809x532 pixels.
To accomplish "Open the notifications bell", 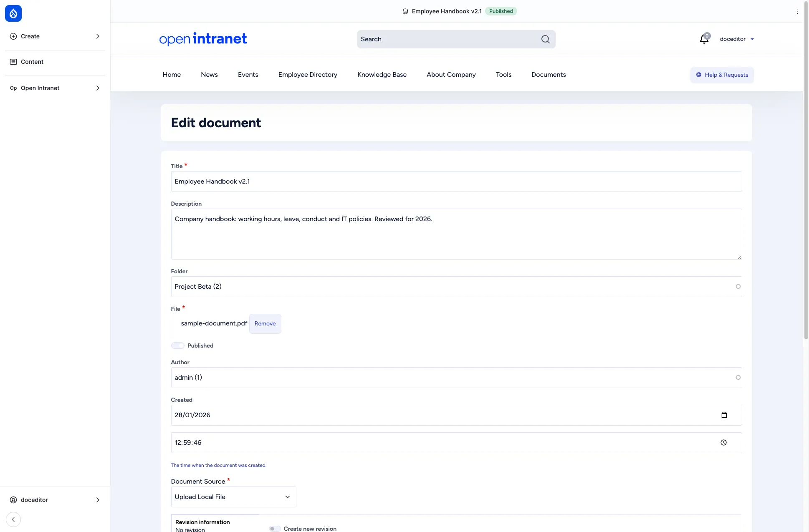I will coord(704,39).
